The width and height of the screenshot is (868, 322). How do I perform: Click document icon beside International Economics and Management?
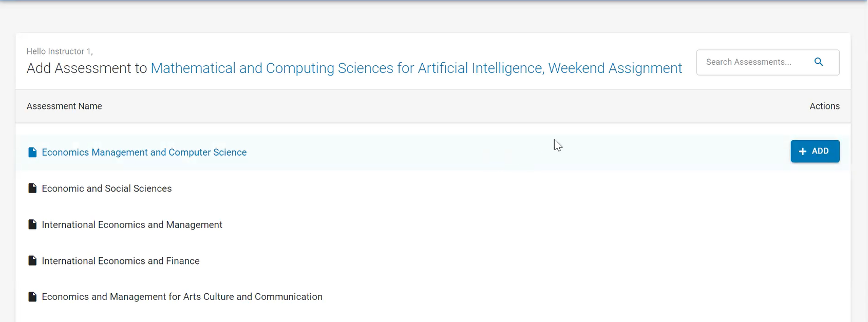point(32,224)
